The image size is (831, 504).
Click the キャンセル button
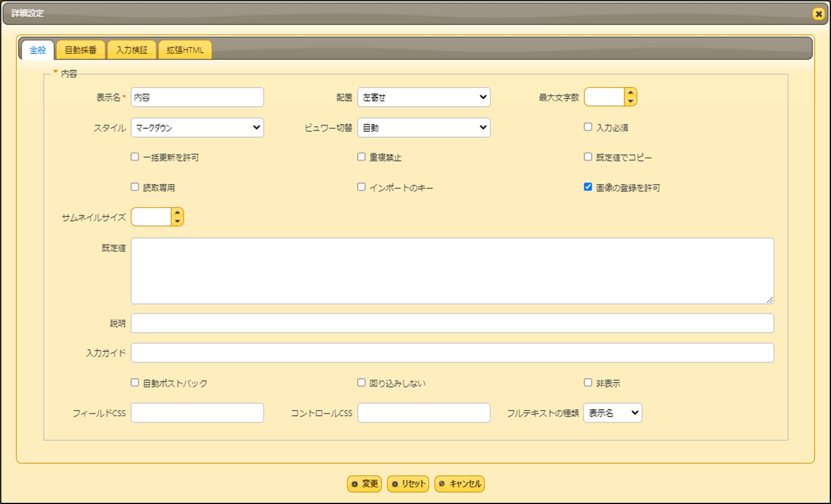(x=460, y=484)
